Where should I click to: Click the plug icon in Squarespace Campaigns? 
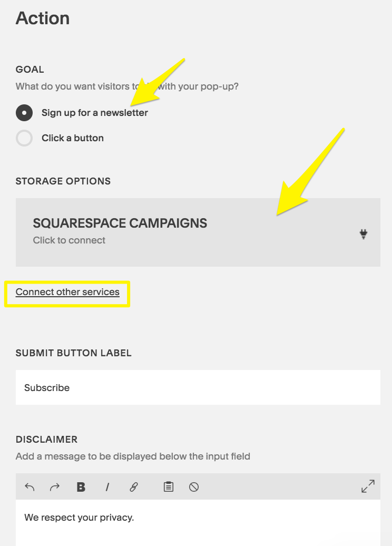[x=364, y=235]
